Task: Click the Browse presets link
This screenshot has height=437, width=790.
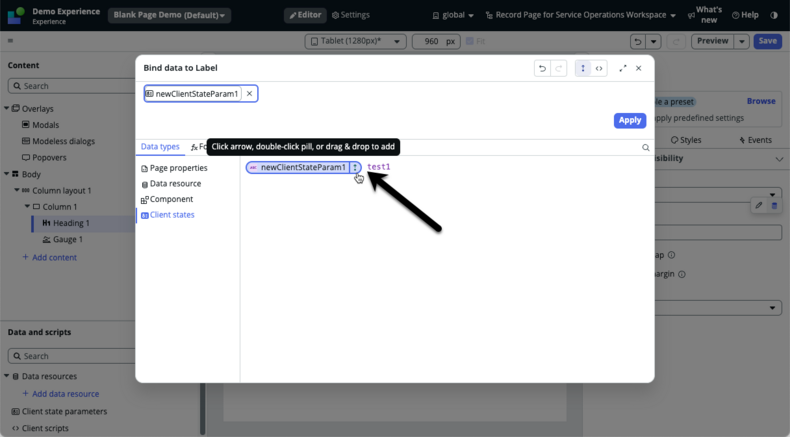Action: [x=761, y=101]
